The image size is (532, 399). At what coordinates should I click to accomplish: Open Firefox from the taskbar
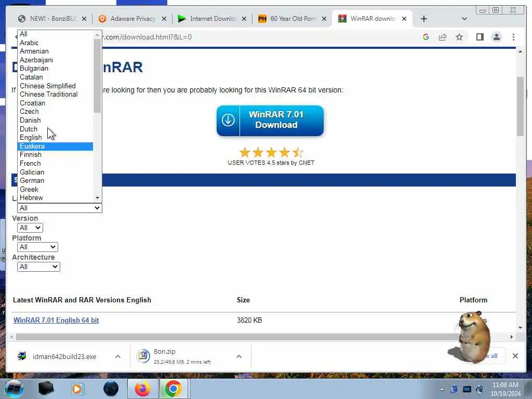point(142,389)
